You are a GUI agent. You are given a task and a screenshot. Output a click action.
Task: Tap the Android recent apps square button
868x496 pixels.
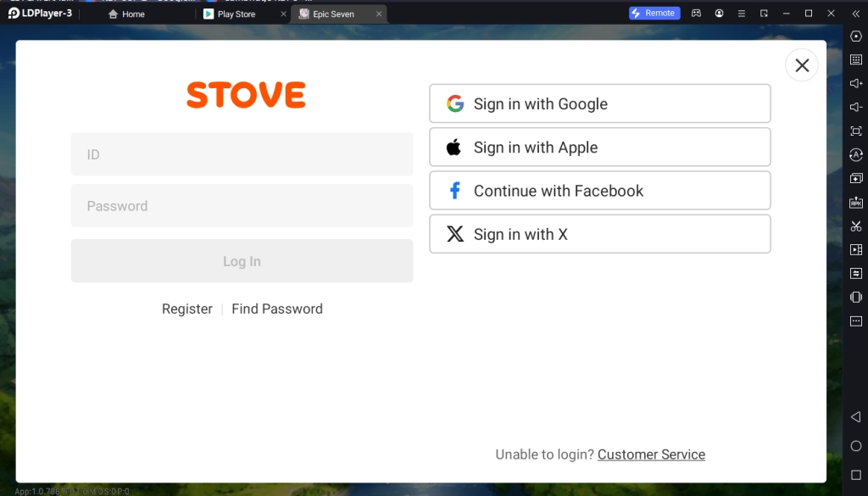point(856,475)
